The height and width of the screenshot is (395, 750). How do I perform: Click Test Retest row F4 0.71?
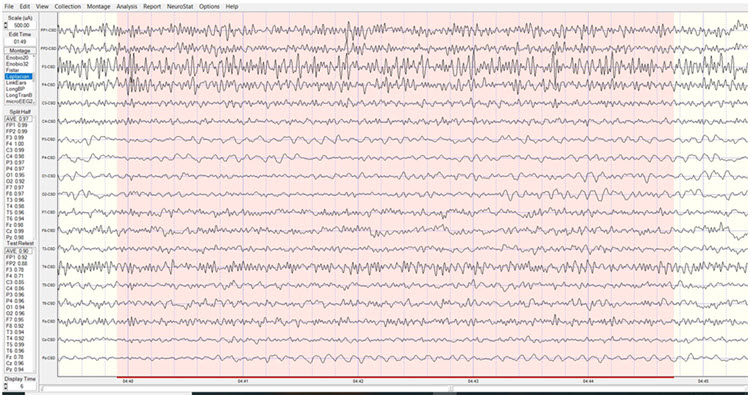tap(15, 276)
